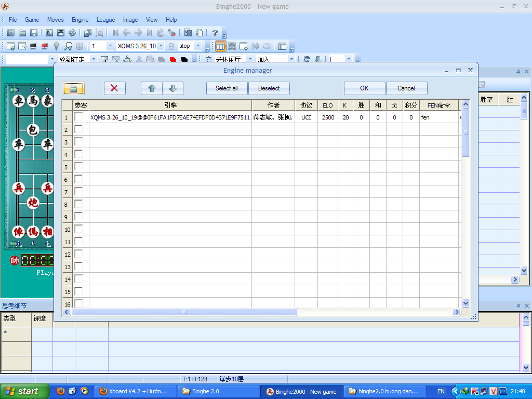Click the Select all button
The image size is (532, 399).
point(227,88)
